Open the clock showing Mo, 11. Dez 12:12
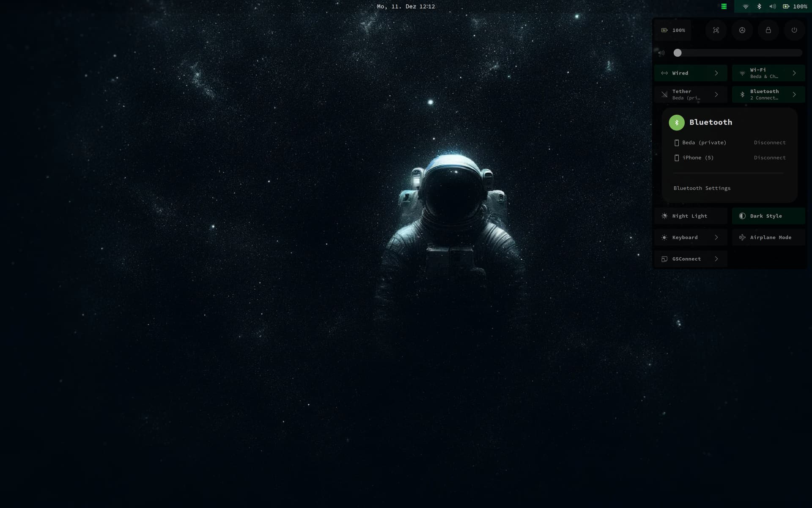 point(406,6)
